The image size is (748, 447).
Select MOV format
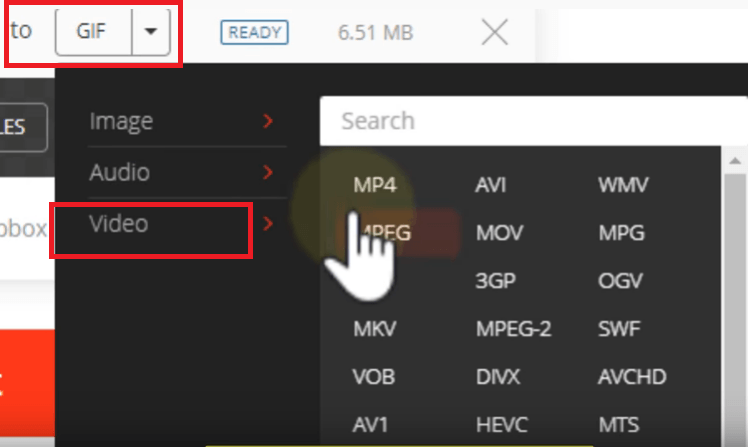[499, 233]
